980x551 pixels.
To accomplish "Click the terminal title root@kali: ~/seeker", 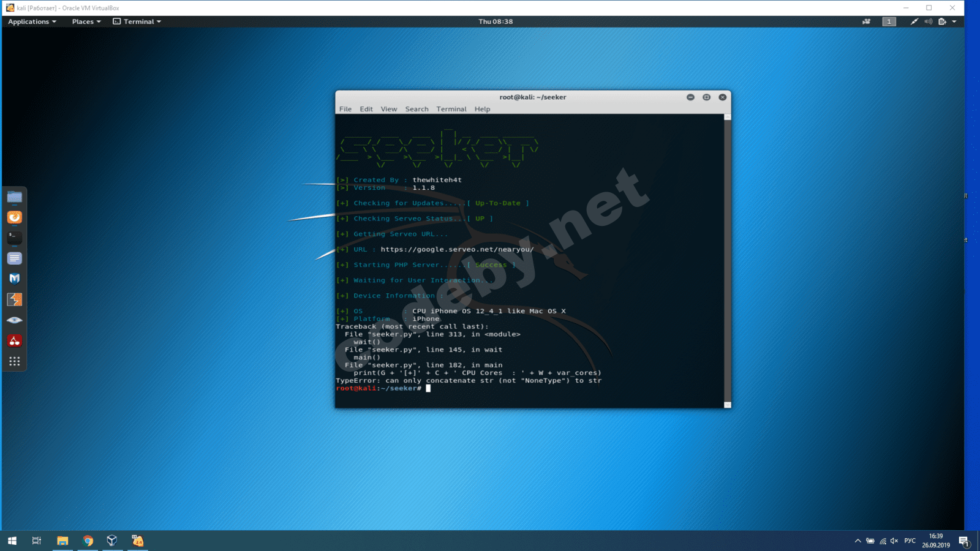I will tap(533, 97).
